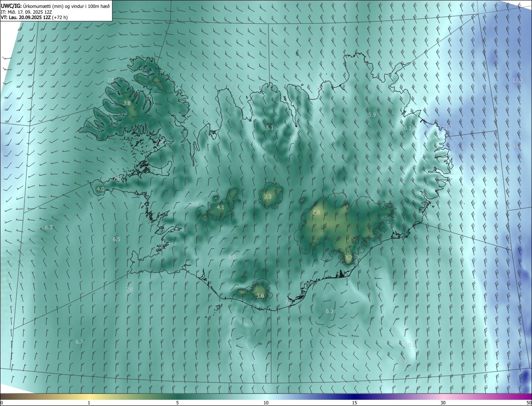The height and width of the screenshot is (406, 532).
Task: Select the '50' tick on the color scale
Action: click(528, 403)
